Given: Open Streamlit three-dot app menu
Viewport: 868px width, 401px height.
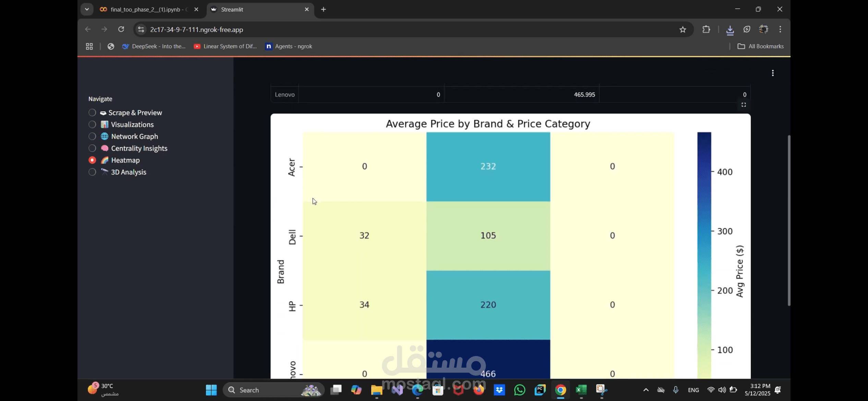Looking at the screenshot, I should tap(773, 73).
